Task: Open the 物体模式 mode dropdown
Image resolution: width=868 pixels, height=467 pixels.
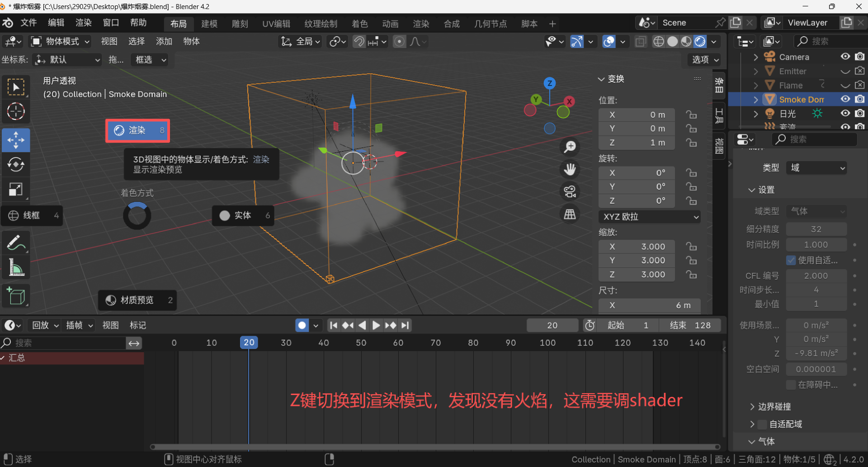Action: [x=60, y=42]
